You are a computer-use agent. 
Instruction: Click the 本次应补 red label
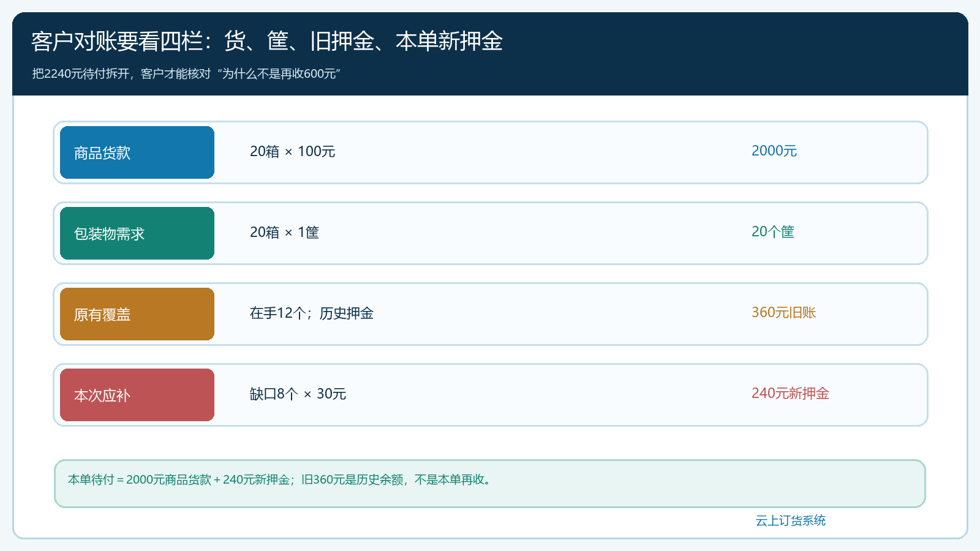(x=137, y=395)
